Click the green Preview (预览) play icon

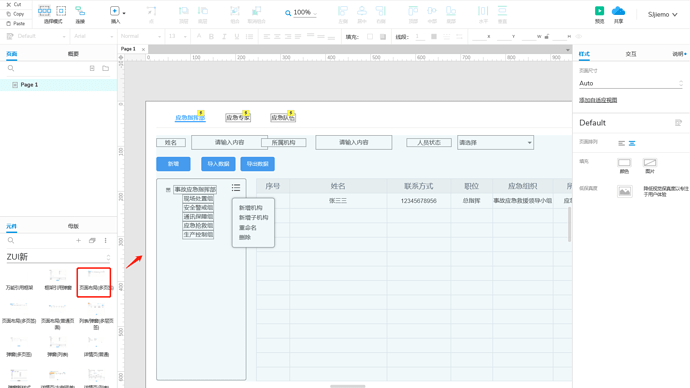[599, 11]
